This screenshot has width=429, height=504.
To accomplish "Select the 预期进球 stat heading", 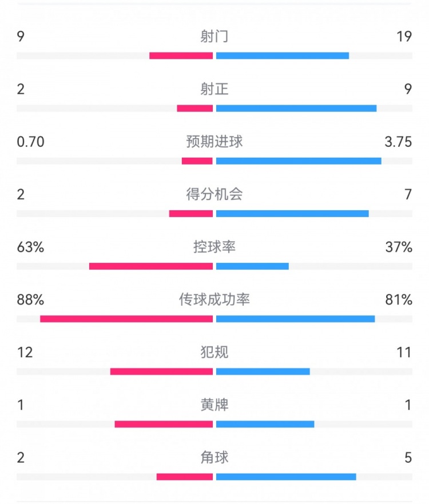I will click(214, 142).
